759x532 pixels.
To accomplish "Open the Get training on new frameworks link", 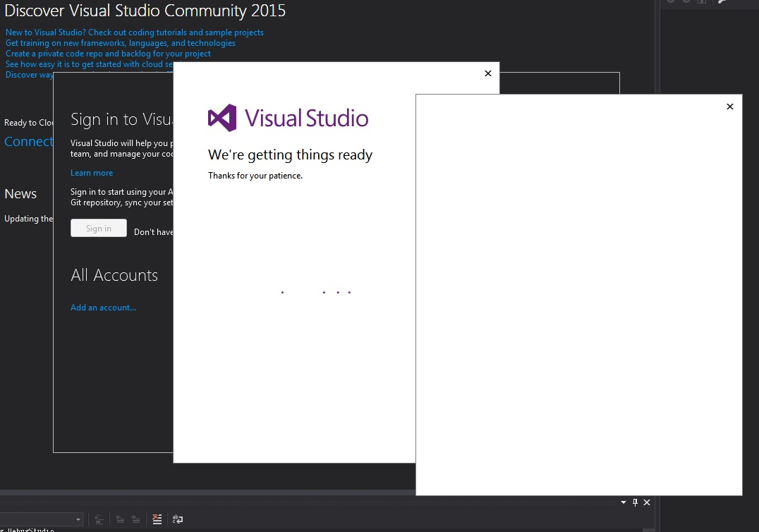I will tap(120, 43).
